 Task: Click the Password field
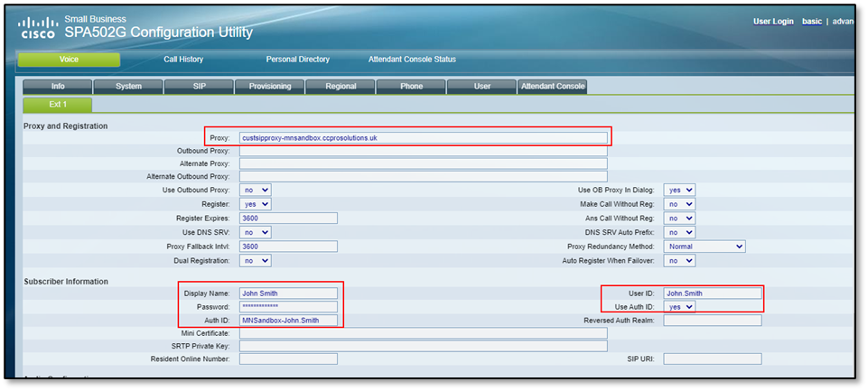pos(288,307)
